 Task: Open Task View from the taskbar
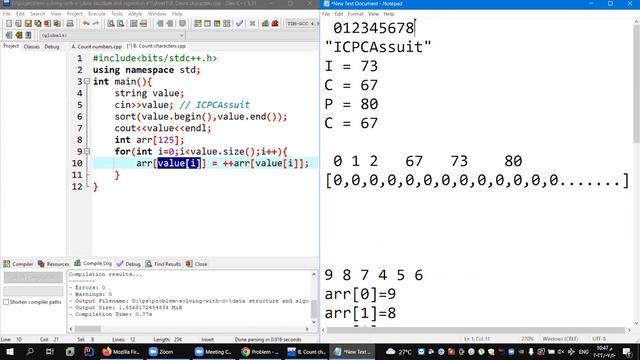[x=49, y=351]
